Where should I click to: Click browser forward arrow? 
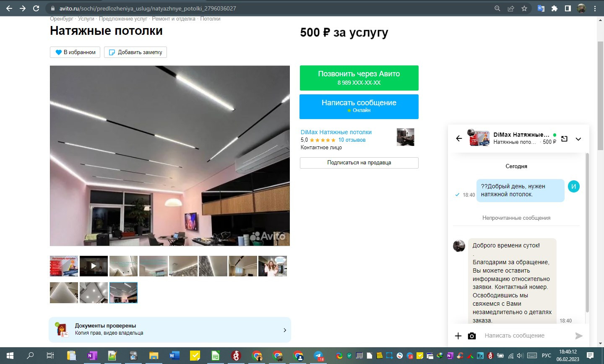[23, 8]
